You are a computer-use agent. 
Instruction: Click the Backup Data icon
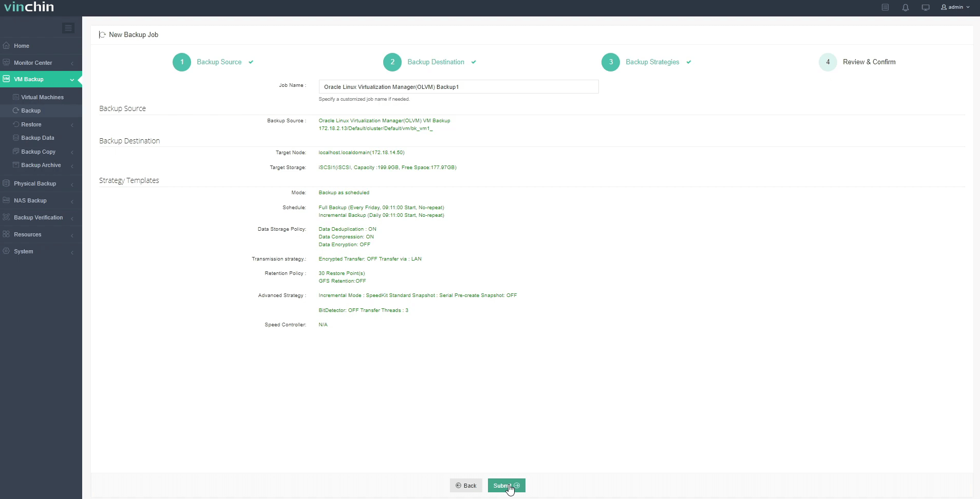[x=16, y=137]
